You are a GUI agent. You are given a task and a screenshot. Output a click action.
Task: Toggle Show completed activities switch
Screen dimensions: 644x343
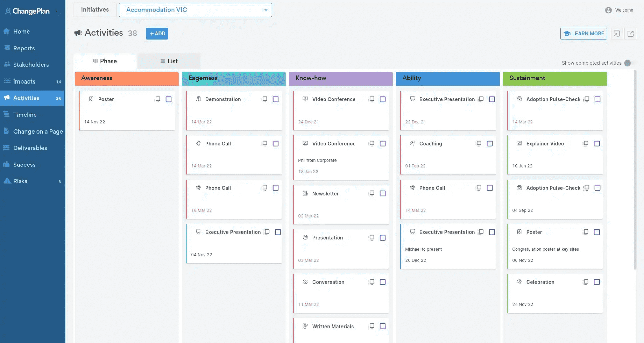point(628,63)
